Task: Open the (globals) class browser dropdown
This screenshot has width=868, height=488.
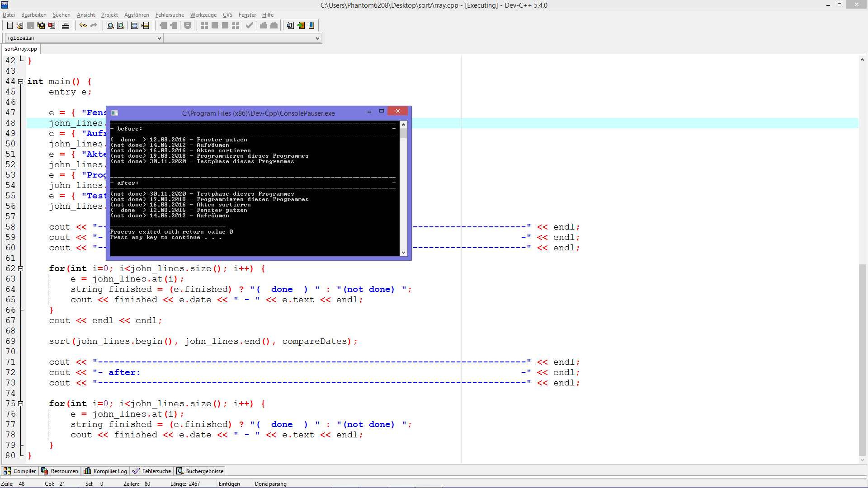Action: (159, 38)
